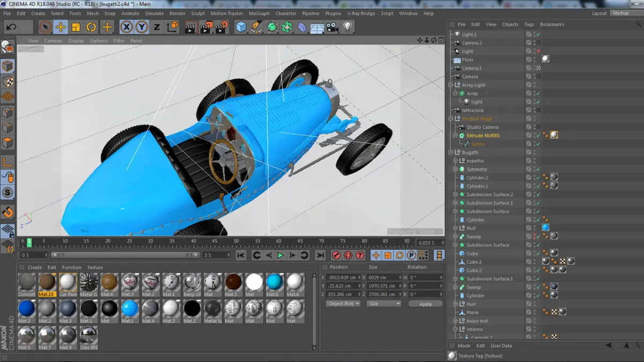Open the Simulate menu

[155, 13]
